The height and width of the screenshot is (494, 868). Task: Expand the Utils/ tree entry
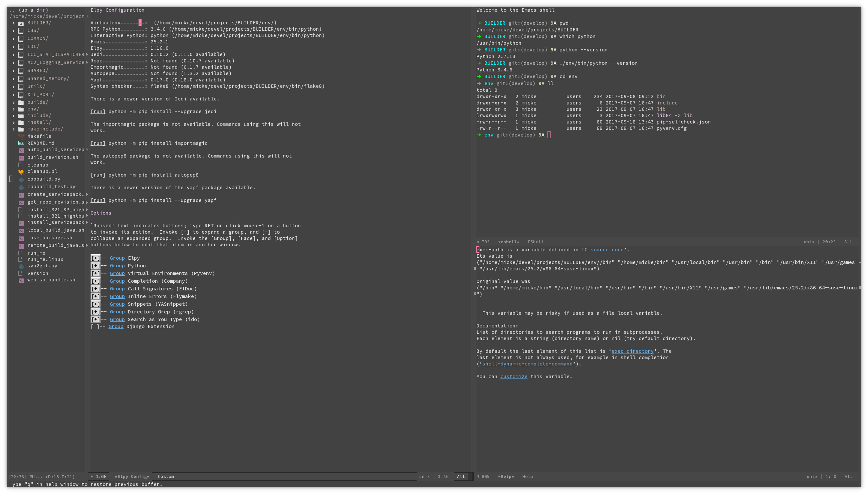[x=13, y=86]
